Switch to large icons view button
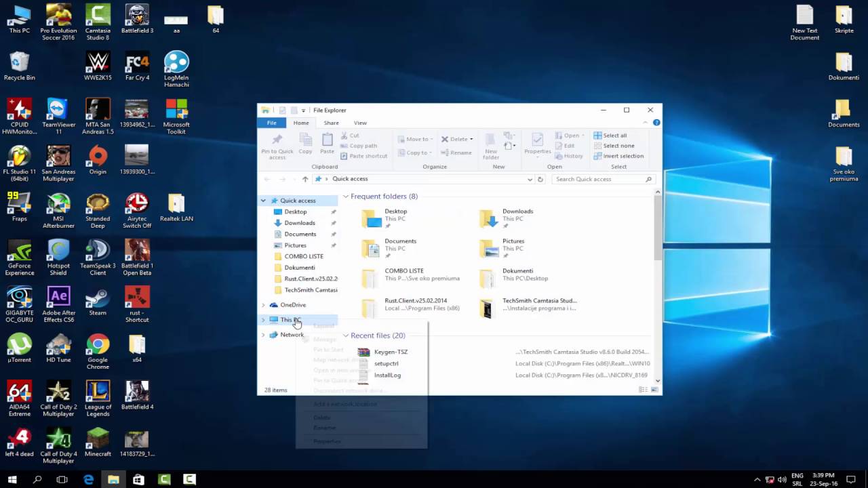868x488 pixels. [x=654, y=390]
